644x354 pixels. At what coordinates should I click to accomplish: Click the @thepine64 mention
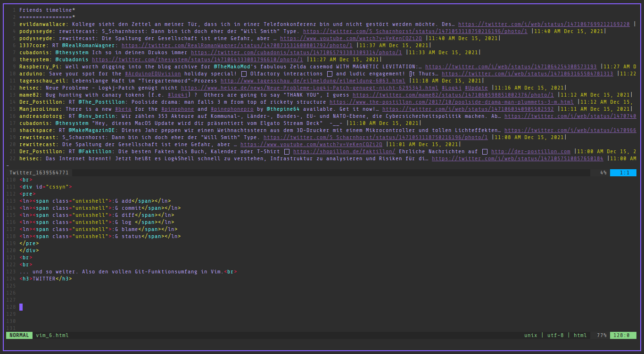[283, 109]
